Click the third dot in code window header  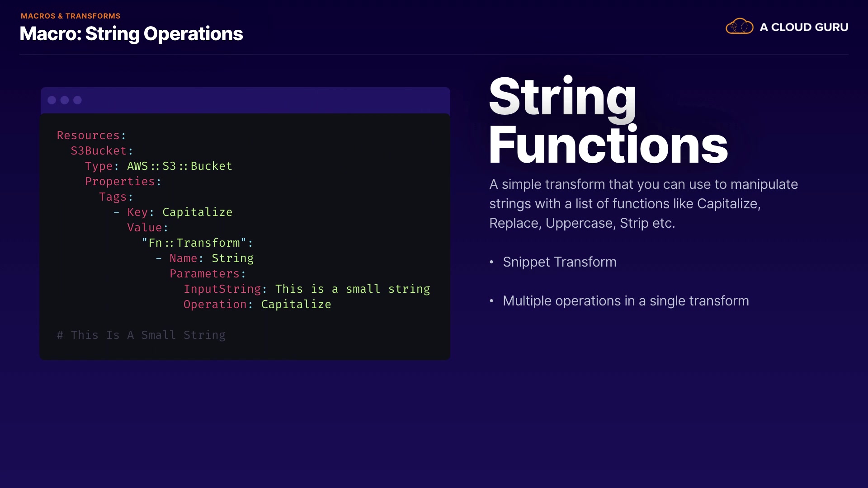(x=78, y=100)
